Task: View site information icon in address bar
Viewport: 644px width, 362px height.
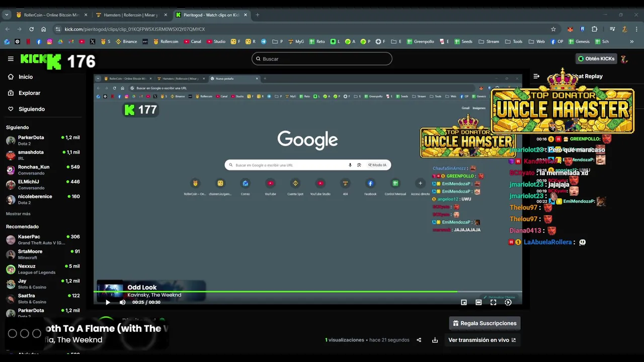Action: tap(58, 29)
